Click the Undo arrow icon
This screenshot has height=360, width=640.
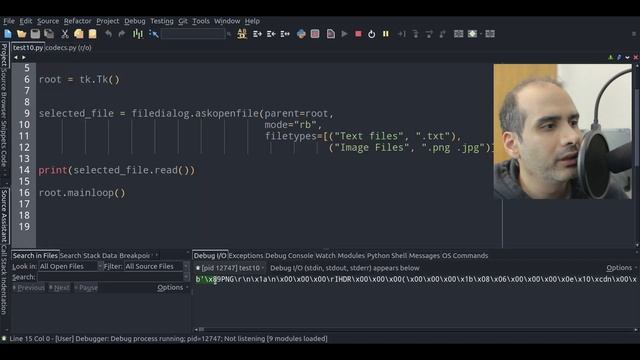point(108,34)
